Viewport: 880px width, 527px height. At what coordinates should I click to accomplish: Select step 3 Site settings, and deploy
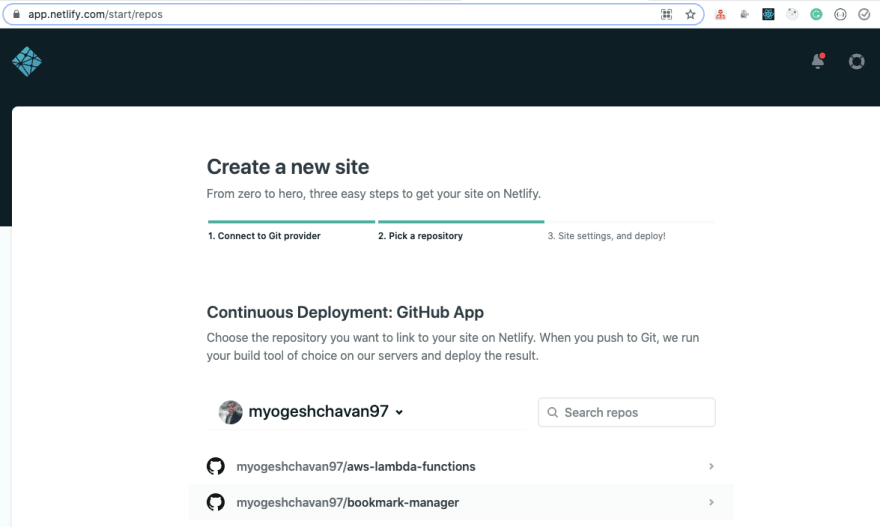(x=607, y=236)
